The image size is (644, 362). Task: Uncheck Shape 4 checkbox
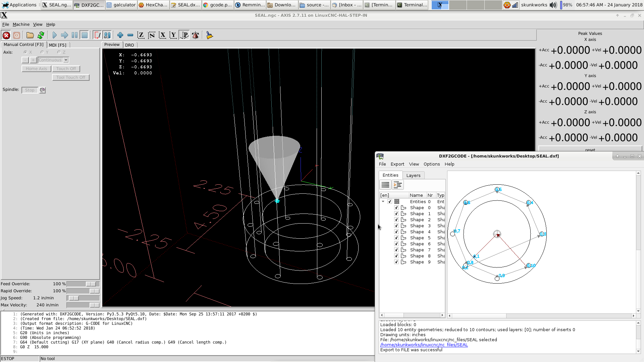(x=396, y=232)
